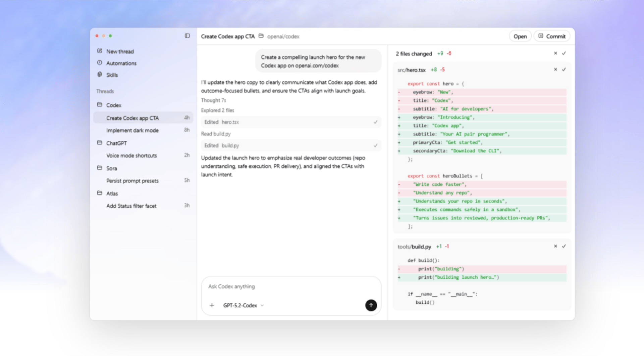Screen dimensions: 644x356
Task: Accept changes for src/hero.tsx
Action: (564, 70)
